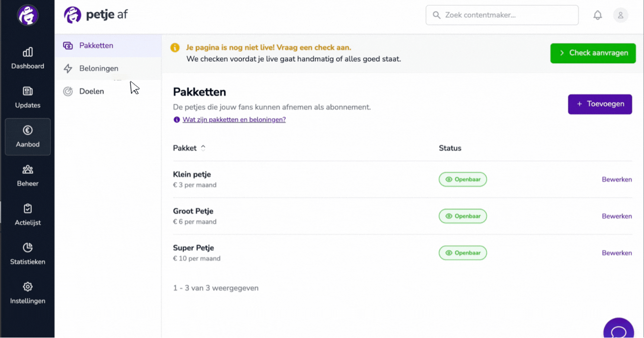This screenshot has width=644, height=338.
Task: Open Instellingen gear icon
Action: pos(28,287)
